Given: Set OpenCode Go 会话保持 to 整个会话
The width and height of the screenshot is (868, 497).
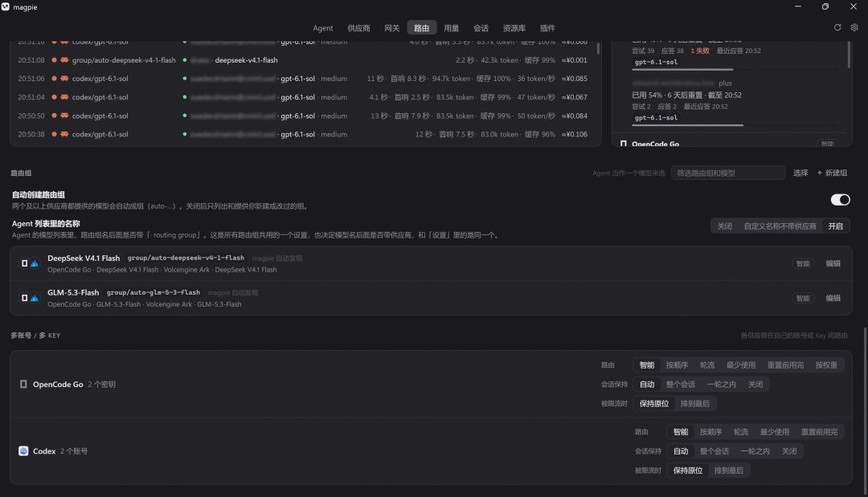Looking at the screenshot, I should tap(681, 385).
